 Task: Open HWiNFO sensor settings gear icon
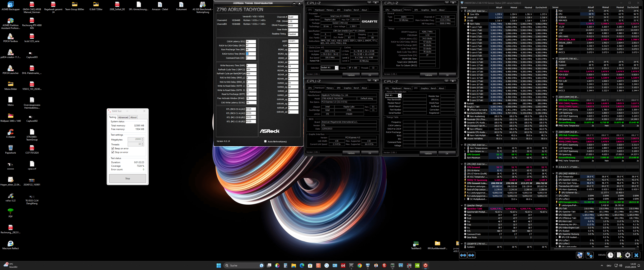[x=628, y=255]
